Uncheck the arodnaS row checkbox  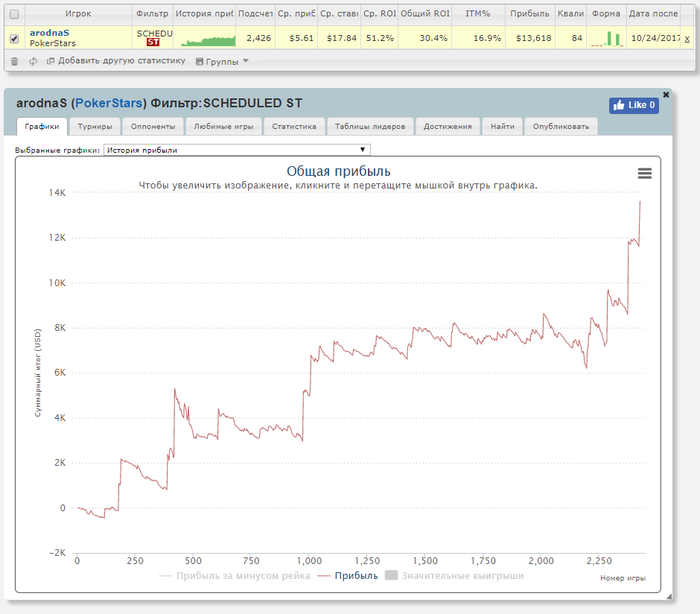(x=14, y=38)
